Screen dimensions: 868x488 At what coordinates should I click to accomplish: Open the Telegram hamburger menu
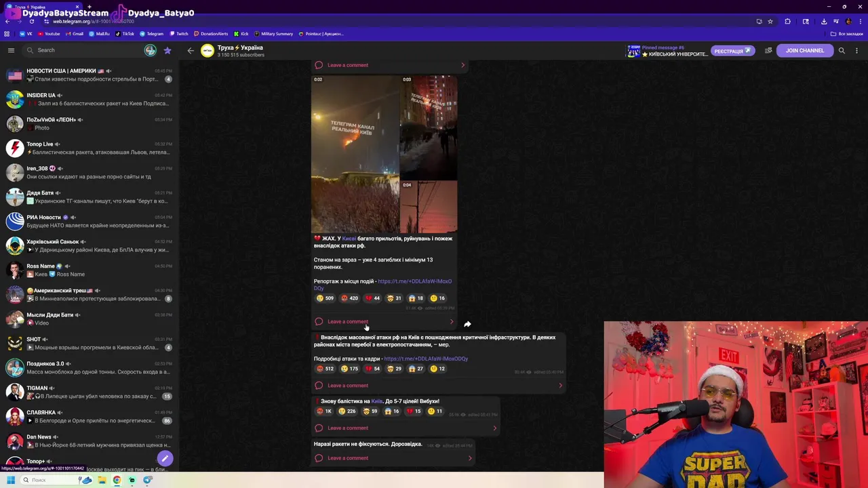click(11, 50)
